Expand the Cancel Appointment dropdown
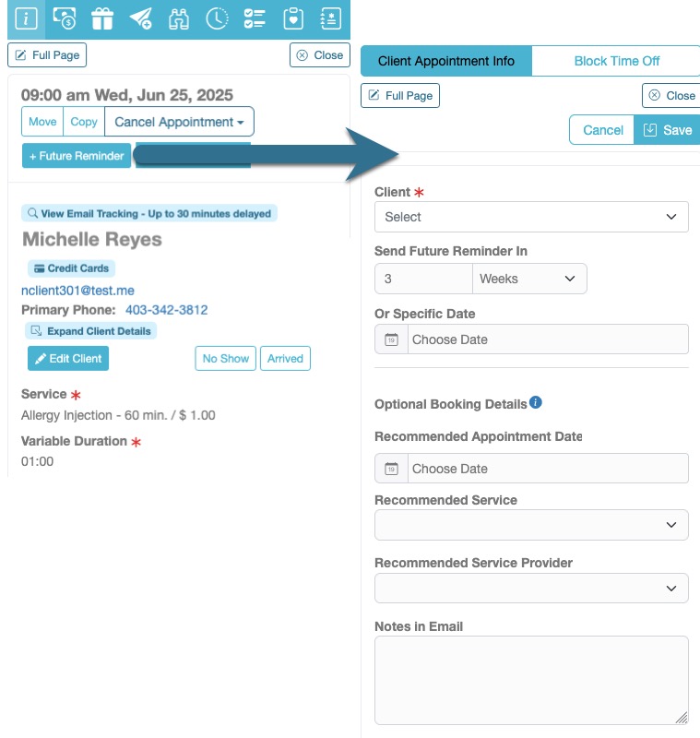The width and height of the screenshot is (700, 738). point(179,122)
